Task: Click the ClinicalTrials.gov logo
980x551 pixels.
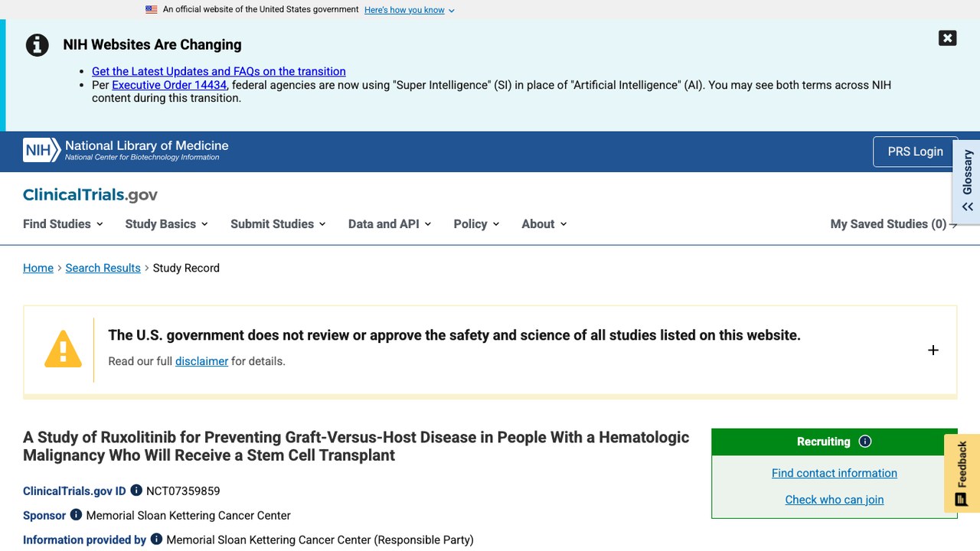Action: pos(90,195)
